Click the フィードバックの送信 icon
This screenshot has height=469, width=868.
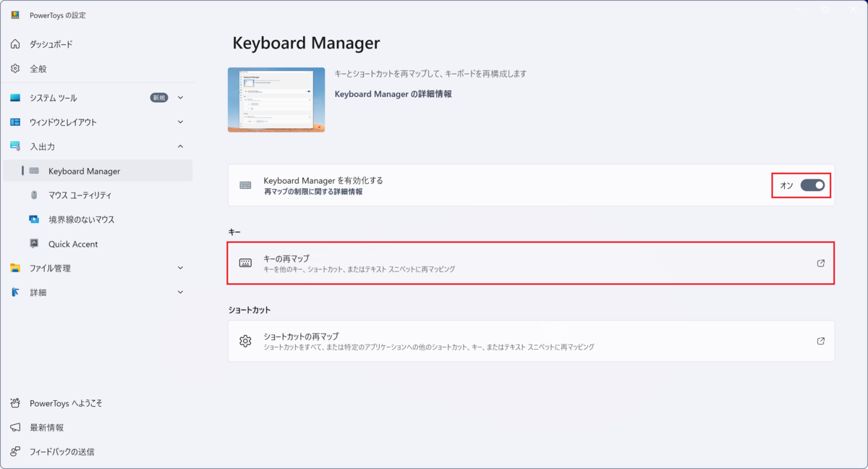tap(15, 452)
